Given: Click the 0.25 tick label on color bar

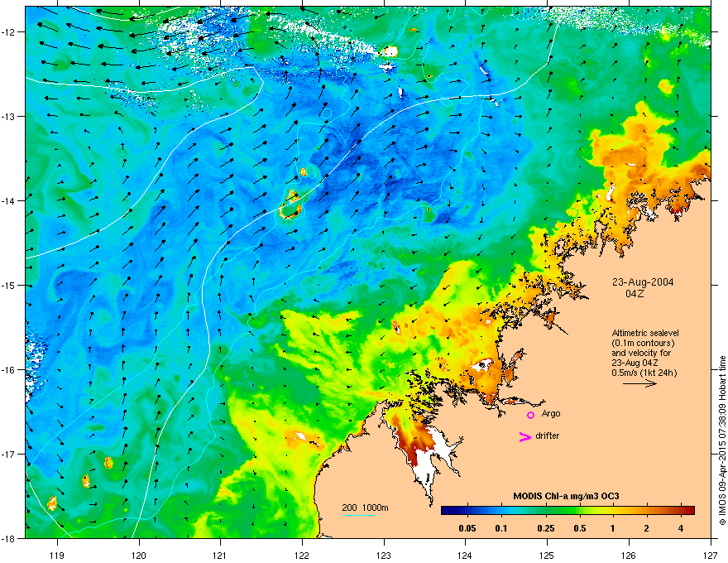Looking at the screenshot, I should click(546, 528).
